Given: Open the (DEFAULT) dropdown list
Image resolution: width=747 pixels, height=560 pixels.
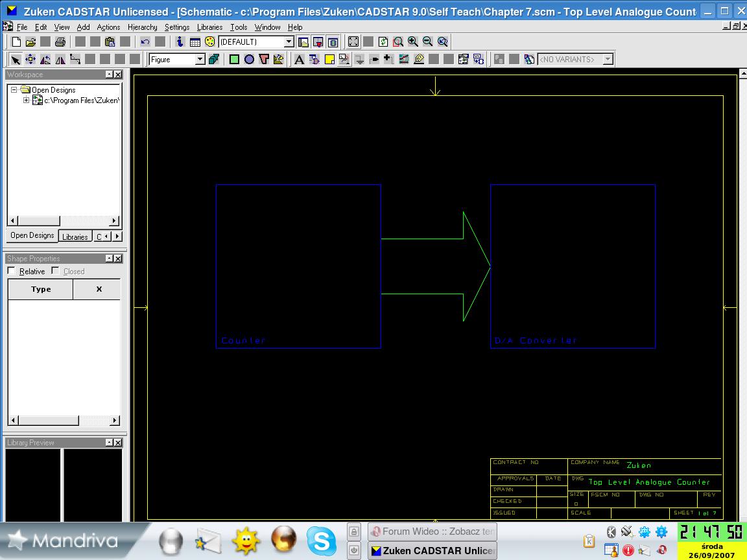Looking at the screenshot, I should click(289, 42).
